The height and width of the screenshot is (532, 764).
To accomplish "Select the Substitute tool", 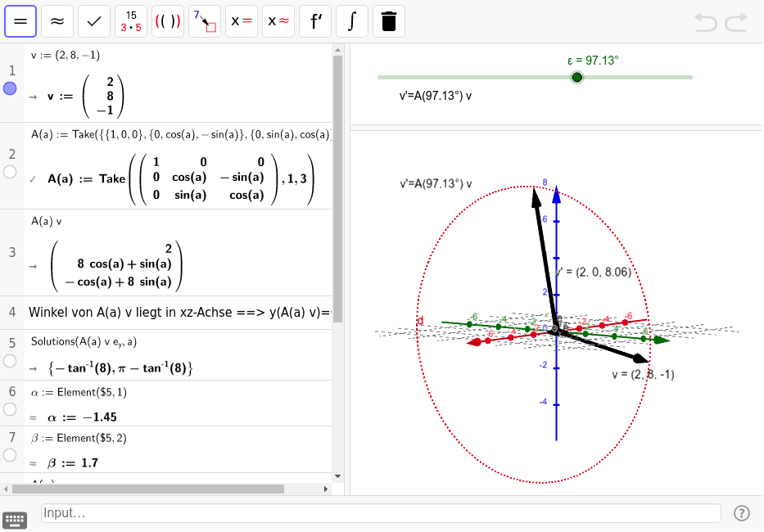I will (205, 21).
